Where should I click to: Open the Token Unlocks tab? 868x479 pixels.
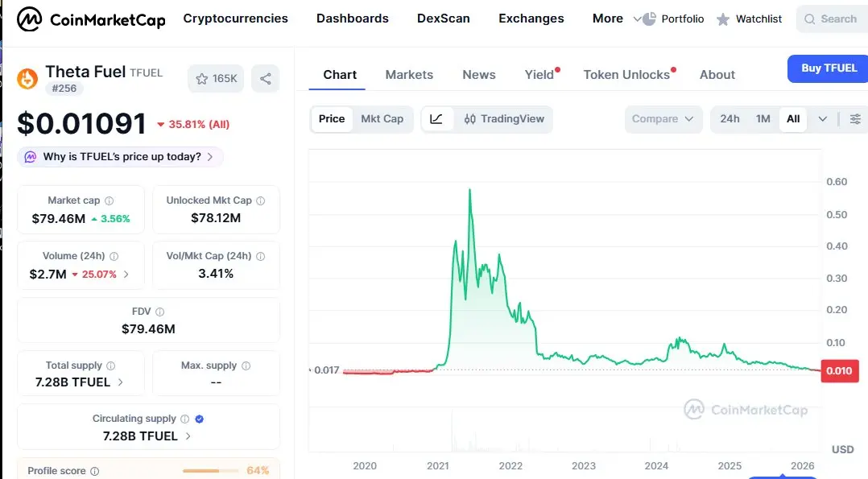tap(626, 75)
